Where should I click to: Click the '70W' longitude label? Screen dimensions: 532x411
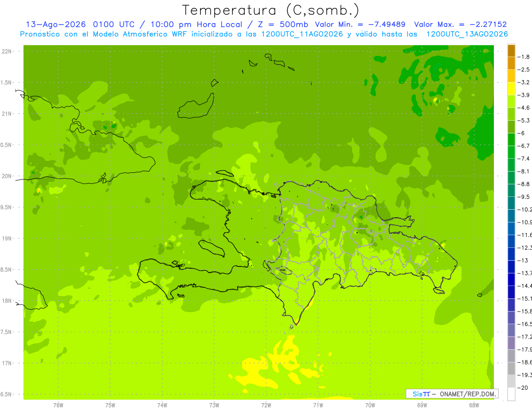coord(370,405)
